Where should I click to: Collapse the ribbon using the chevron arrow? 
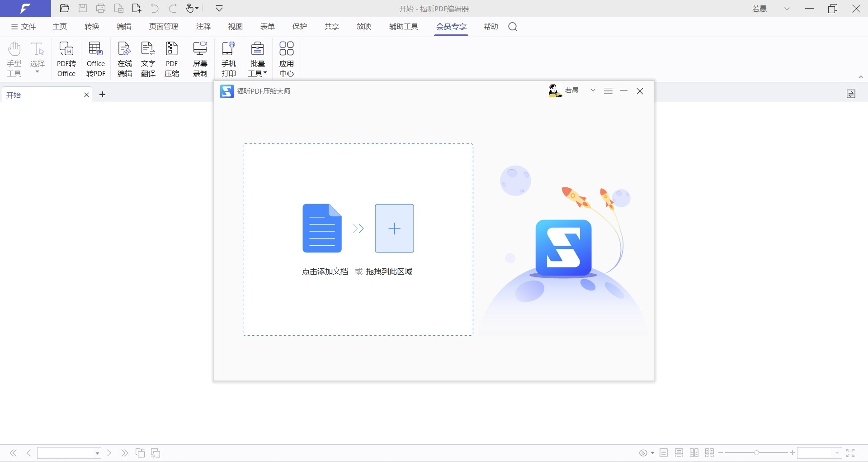pyautogui.click(x=861, y=77)
